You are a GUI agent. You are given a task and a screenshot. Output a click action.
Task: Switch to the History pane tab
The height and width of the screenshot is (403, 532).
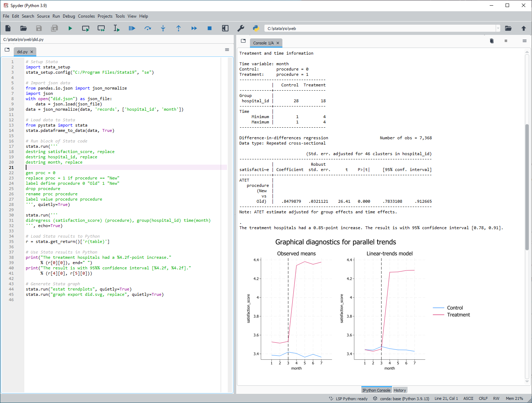(400, 390)
